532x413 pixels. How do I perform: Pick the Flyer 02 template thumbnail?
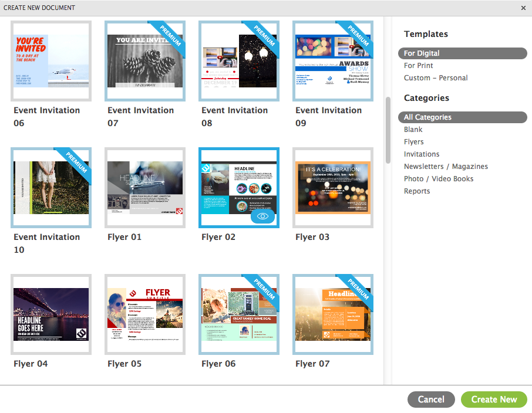pyautogui.click(x=239, y=188)
